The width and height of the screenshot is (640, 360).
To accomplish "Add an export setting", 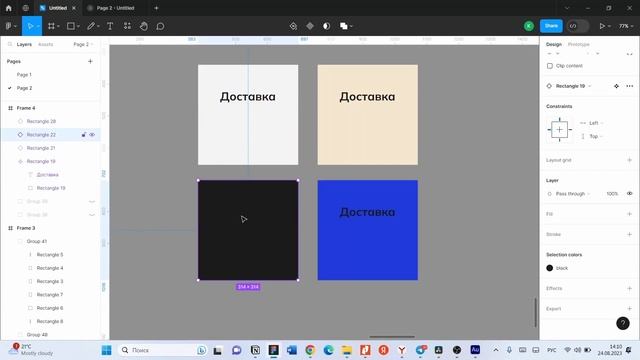I will pos(629,309).
